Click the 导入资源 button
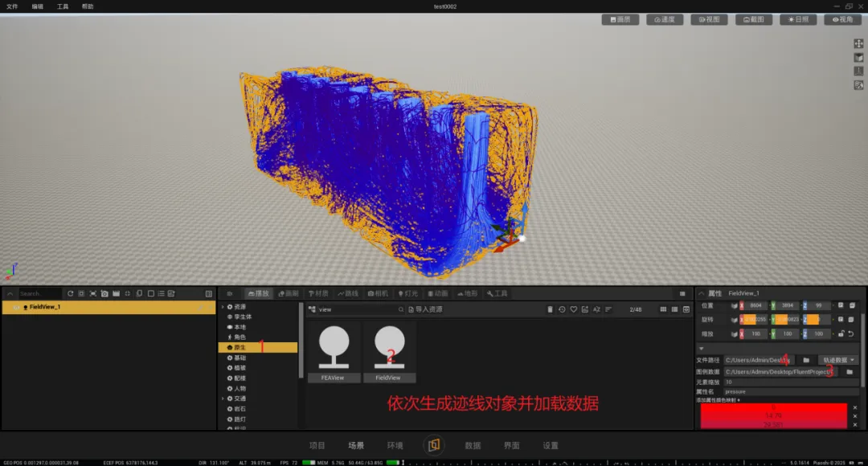This screenshot has width=868, height=466. coord(425,309)
